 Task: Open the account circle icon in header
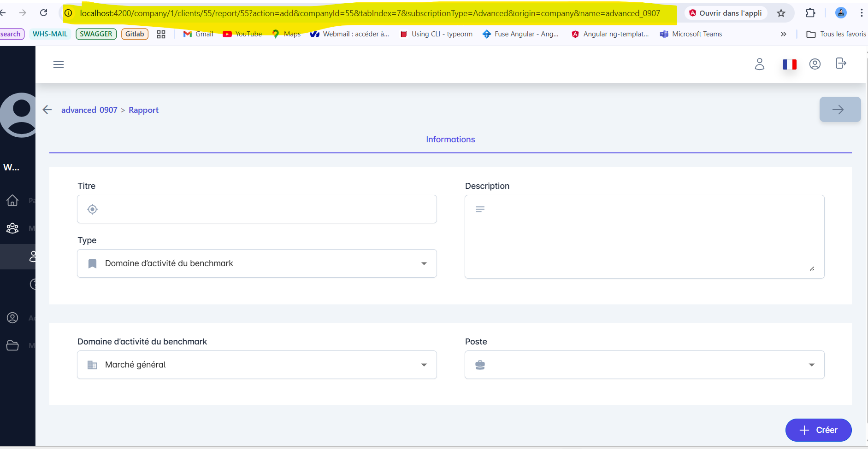pos(815,64)
